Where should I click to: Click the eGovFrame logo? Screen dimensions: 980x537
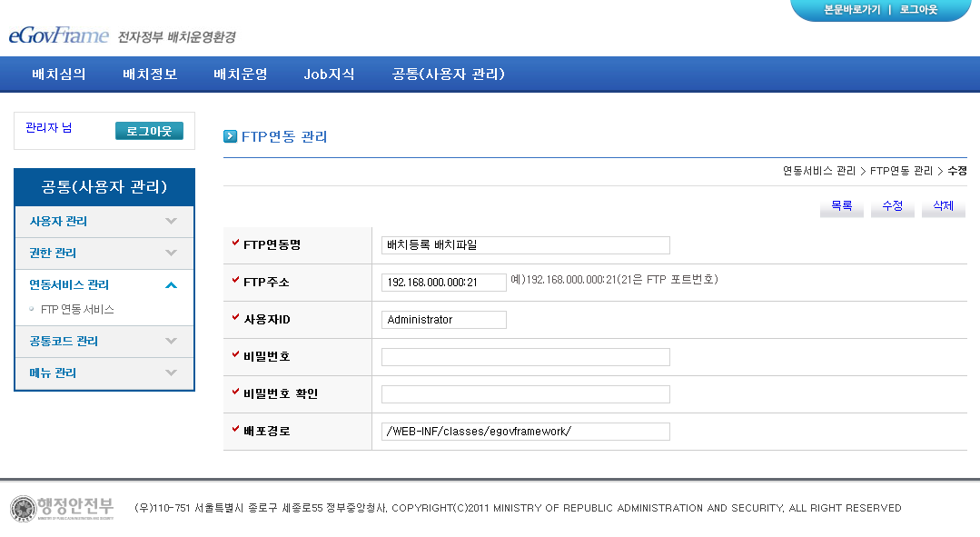(x=59, y=35)
